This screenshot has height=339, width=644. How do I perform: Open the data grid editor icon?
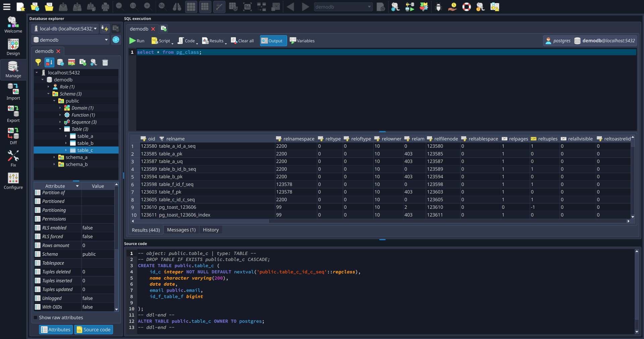(71, 62)
